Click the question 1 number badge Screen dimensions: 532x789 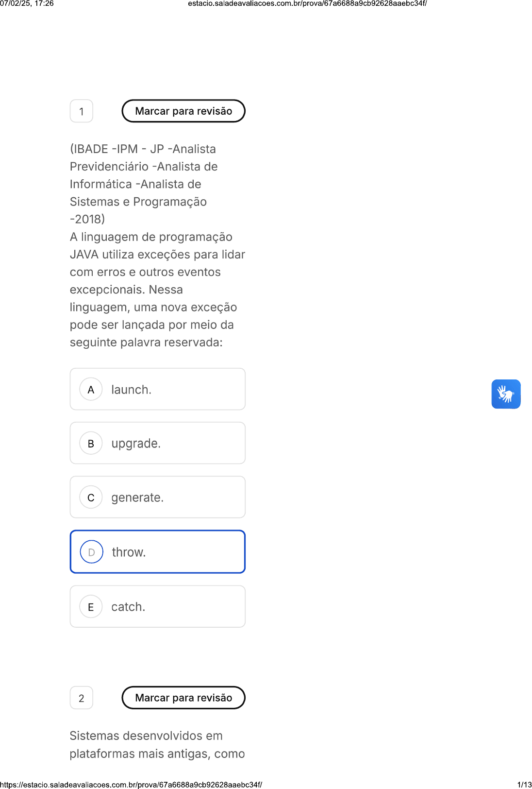point(82,111)
